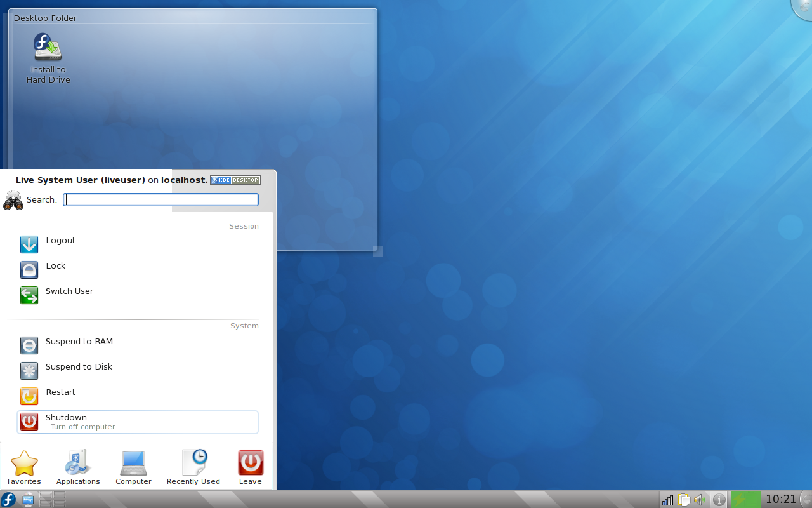Choose Switch User
The width and height of the screenshot is (812, 508).
click(138, 295)
